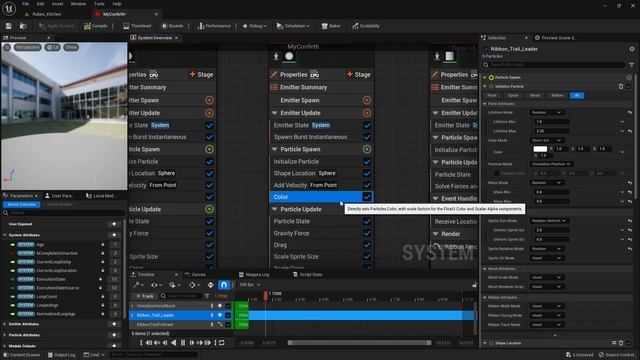Open the Asset menu
Screen dimensions: 640x360
[x=58, y=4]
